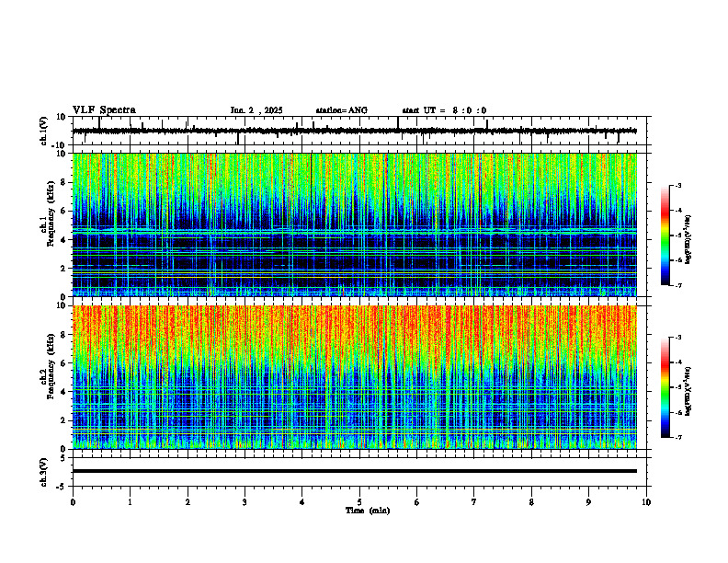This screenshot has width=728, height=563.
Task: Click the "-5" tick on ch.3(V) axis
Action: pos(62,487)
